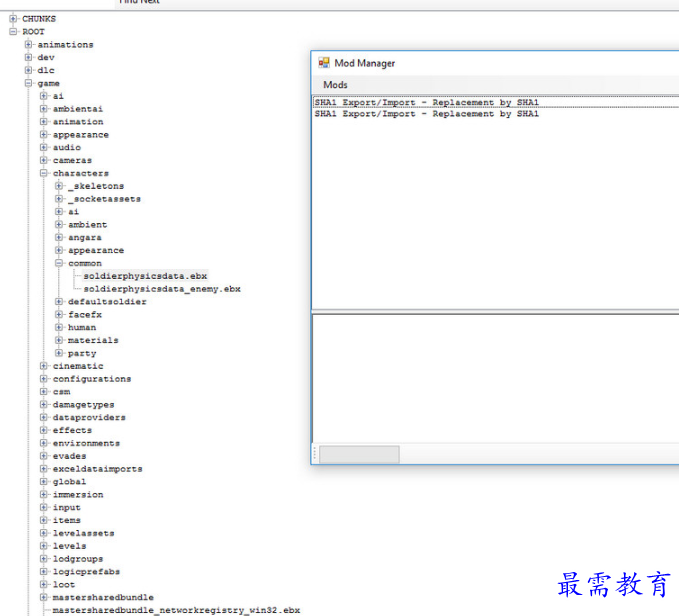The height and width of the screenshot is (616, 679).
Task: Select the ambientai folder label
Action: [78, 109]
